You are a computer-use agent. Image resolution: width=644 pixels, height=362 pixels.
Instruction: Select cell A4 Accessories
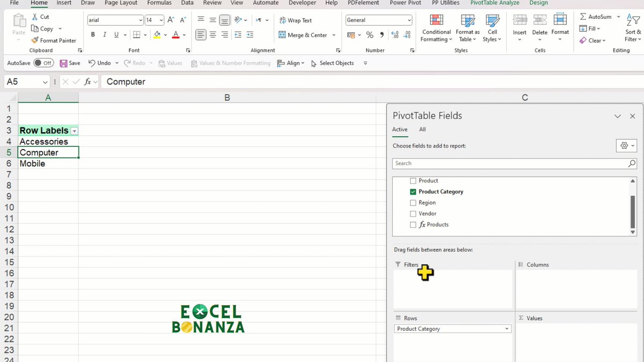(x=48, y=142)
